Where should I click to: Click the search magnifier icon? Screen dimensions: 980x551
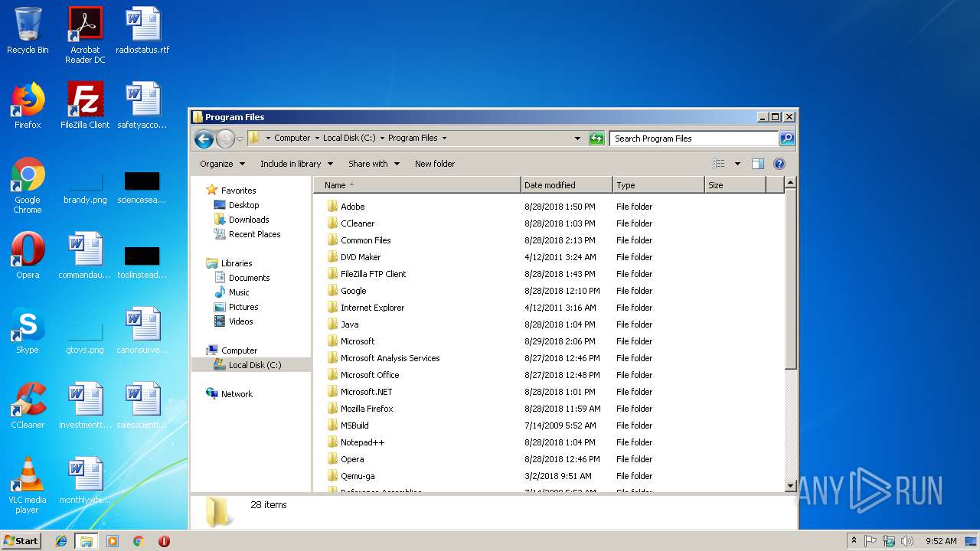pyautogui.click(x=786, y=139)
